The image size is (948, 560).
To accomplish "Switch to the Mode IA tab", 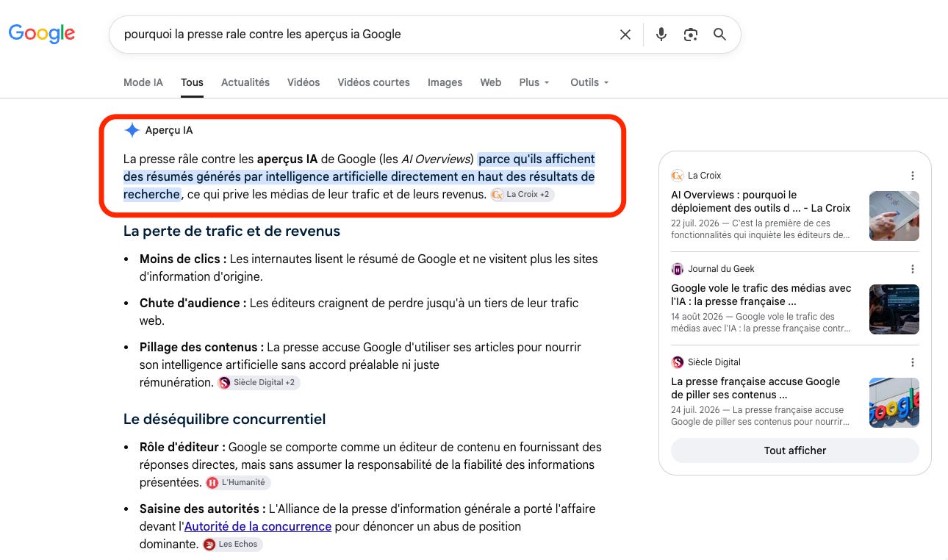I will point(143,82).
